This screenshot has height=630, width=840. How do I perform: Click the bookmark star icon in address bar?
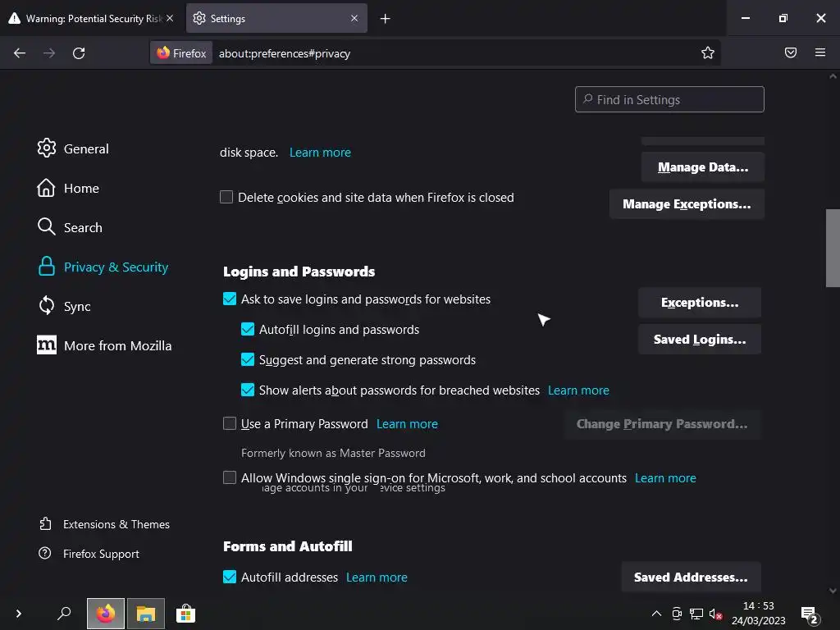tap(708, 53)
